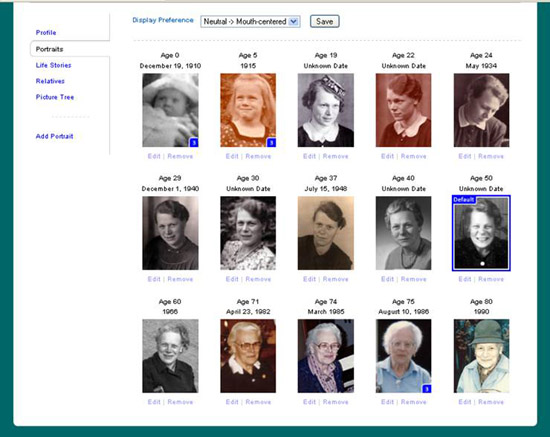Open the Age 24 May 1934 portrait
This screenshot has height=437, width=550.
click(x=481, y=110)
